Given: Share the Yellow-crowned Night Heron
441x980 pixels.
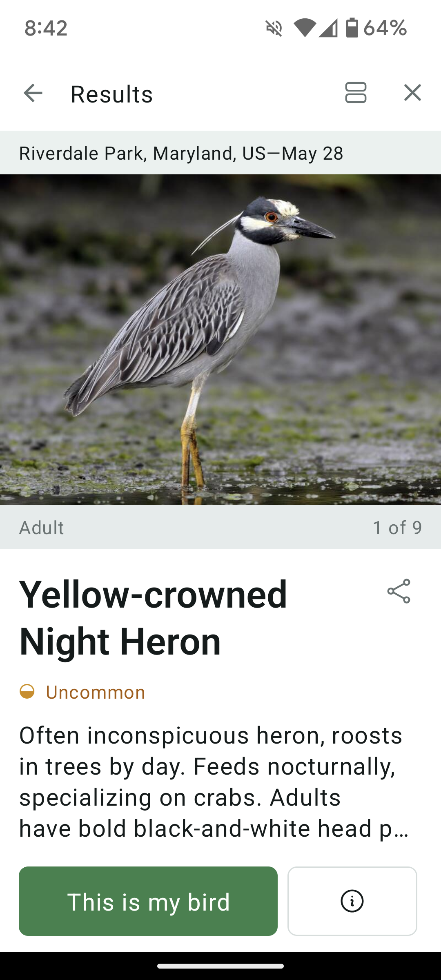Looking at the screenshot, I should [399, 591].
